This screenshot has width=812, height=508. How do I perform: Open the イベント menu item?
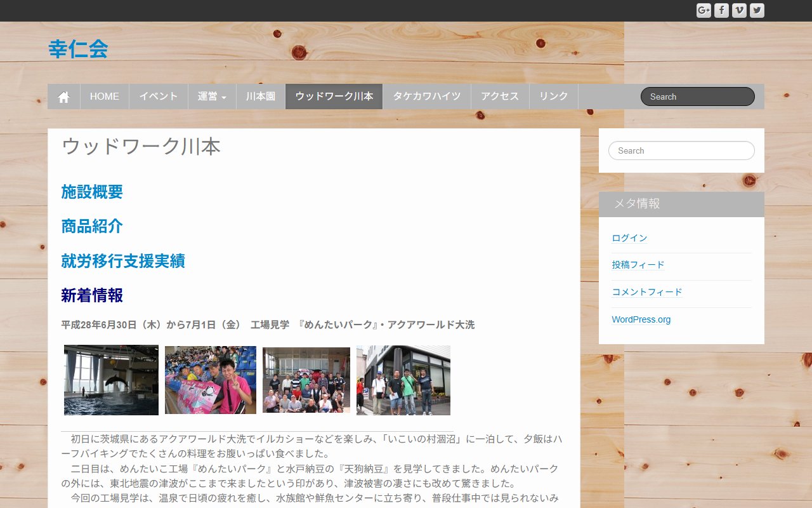point(159,97)
